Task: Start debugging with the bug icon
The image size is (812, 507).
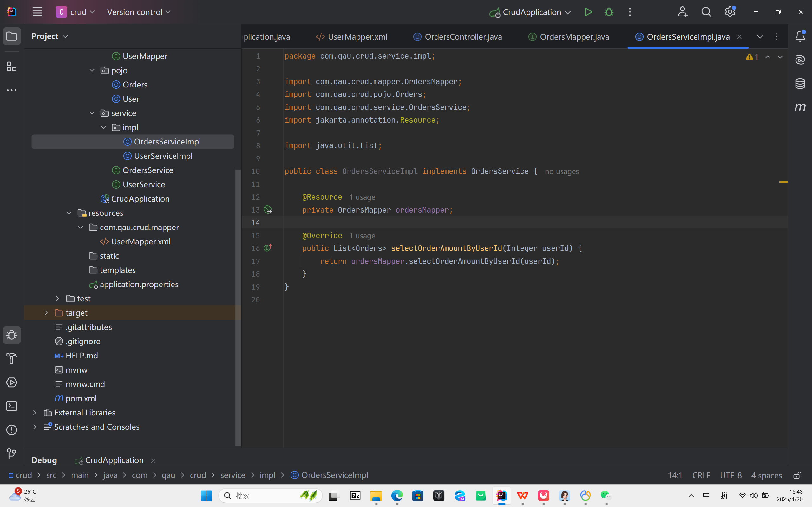Action: 609,12
